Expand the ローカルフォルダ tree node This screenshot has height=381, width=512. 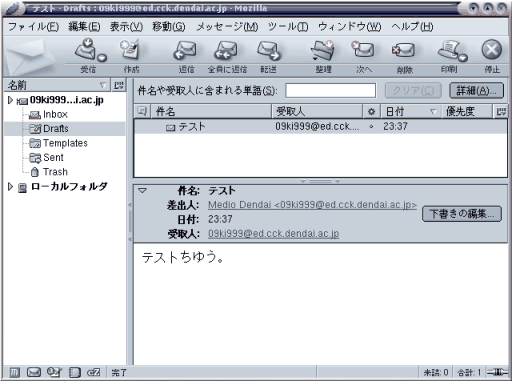[x=10, y=186]
